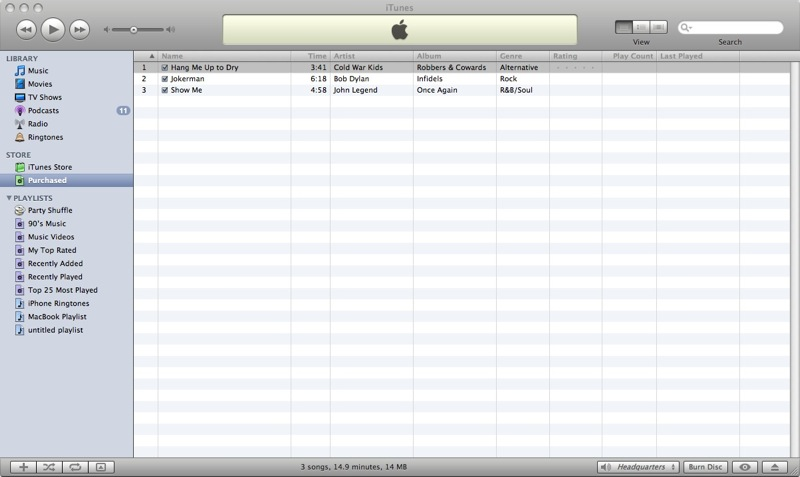800x477 pixels.
Task: Click the Podcasts badge showing 11
Action: click(123, 110)
